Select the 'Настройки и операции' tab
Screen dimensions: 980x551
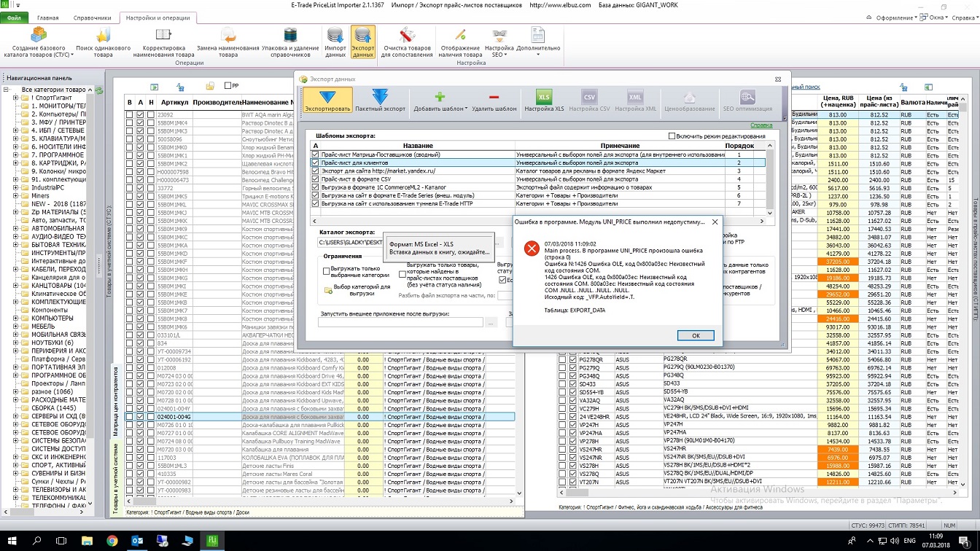point(157,17)
